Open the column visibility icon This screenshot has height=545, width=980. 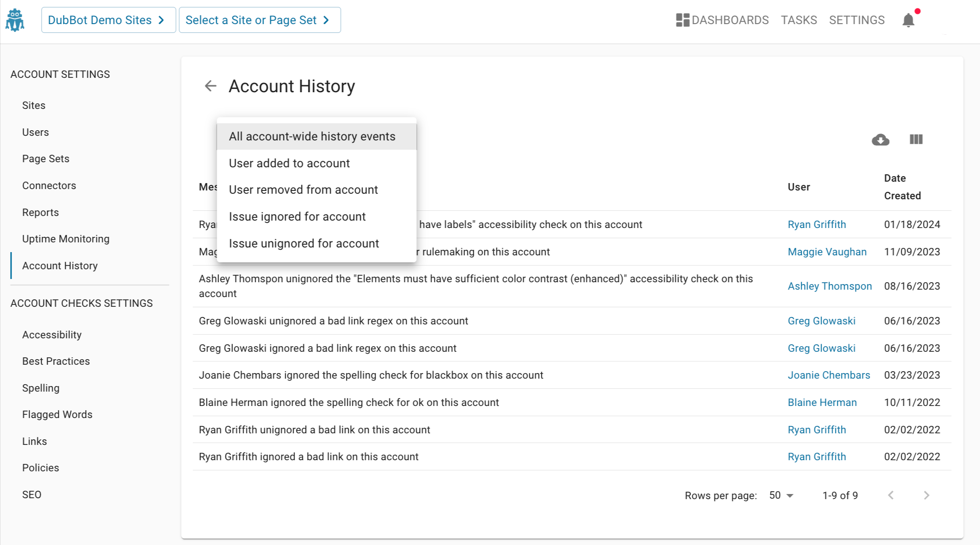coord(916,139)
